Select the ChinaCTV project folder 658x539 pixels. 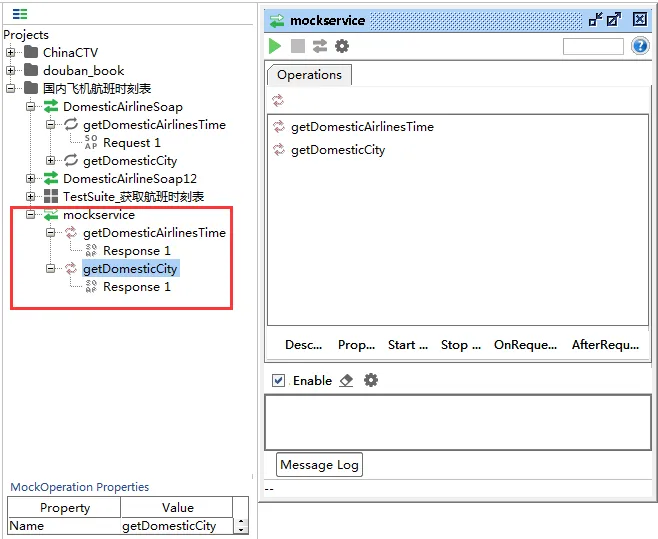[70, 52]
